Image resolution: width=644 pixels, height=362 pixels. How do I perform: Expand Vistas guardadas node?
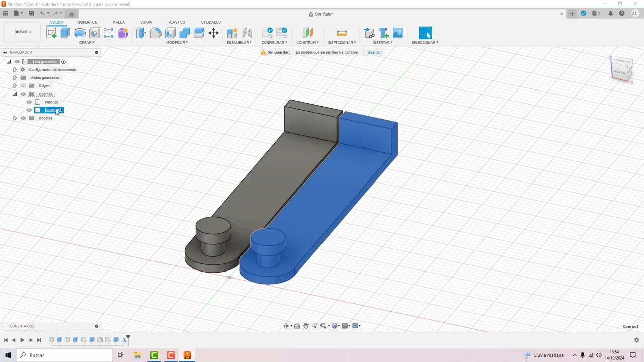coord(15,78)
